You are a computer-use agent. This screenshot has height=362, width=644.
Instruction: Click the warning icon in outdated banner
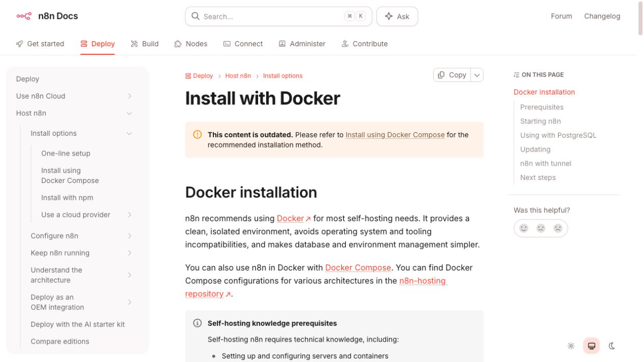point(198,135)
